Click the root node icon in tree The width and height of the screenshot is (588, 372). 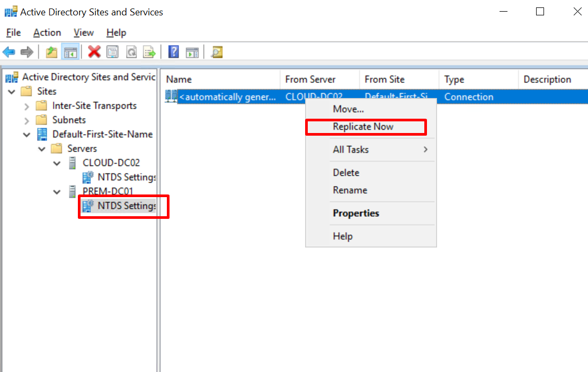pos(12,77)
